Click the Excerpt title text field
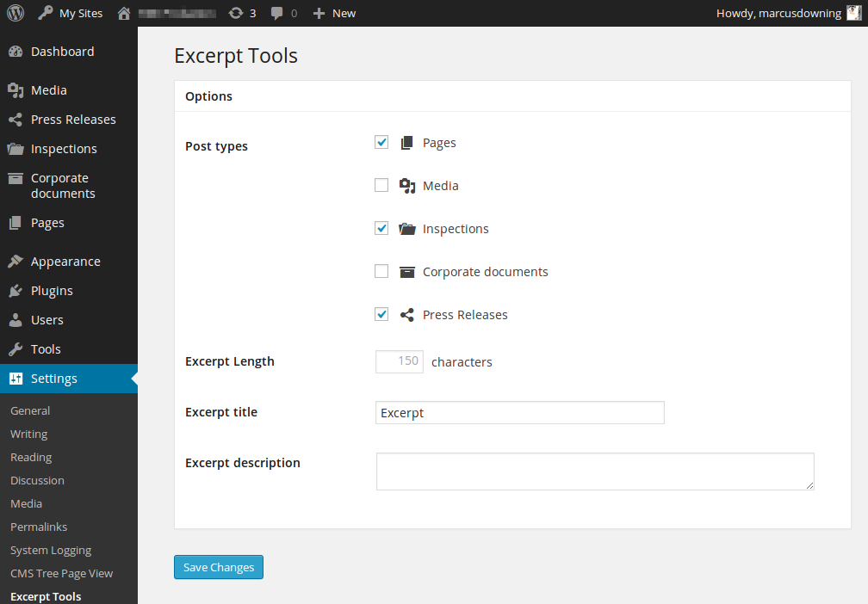 pos(520,413)
